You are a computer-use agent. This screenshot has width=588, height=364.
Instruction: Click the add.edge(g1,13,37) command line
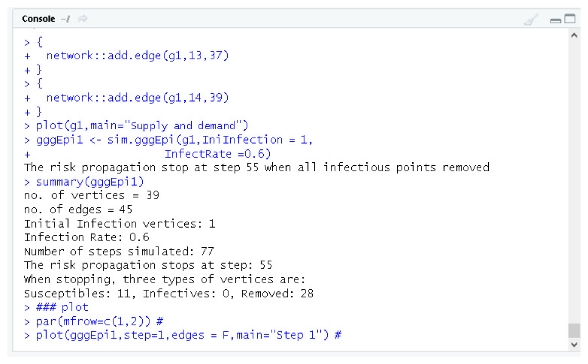click(137, 56)
